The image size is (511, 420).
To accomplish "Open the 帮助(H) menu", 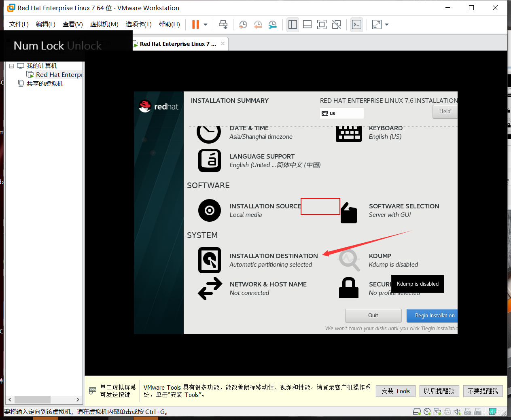I will pos(169,24).
